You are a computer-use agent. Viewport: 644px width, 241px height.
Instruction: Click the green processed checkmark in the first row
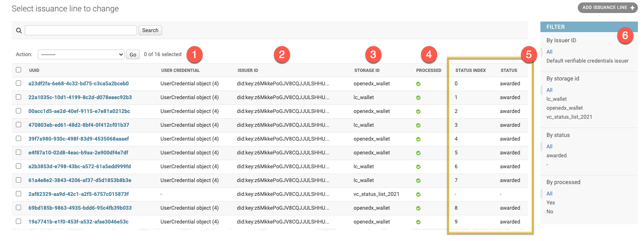418,84
